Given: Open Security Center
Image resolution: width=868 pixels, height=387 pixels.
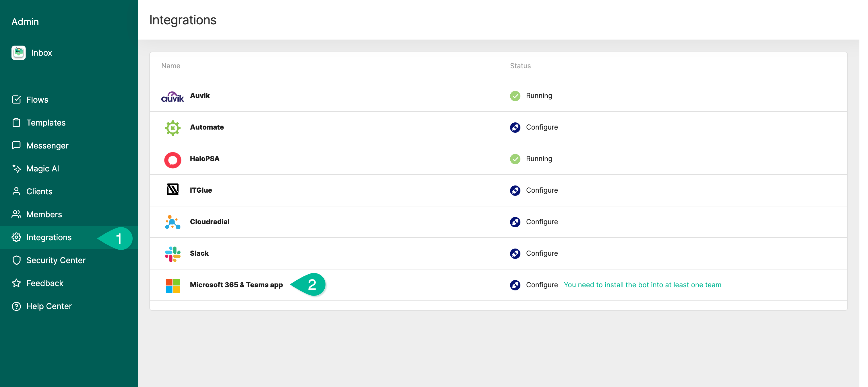Looking at the screenshot, I should point(56,260).
